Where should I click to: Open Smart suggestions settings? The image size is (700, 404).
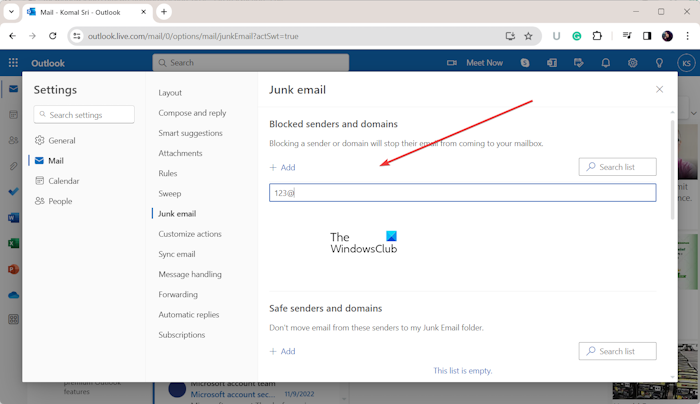point(190,133)
